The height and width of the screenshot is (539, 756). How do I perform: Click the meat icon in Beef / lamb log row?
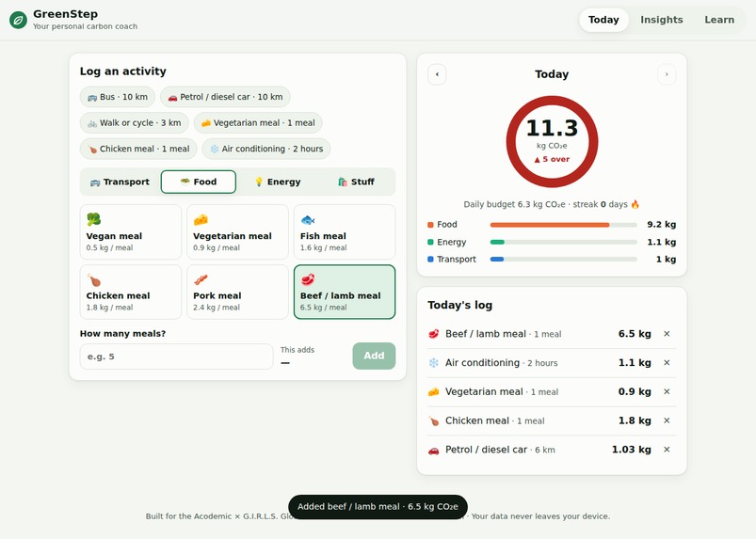[434, 334]
